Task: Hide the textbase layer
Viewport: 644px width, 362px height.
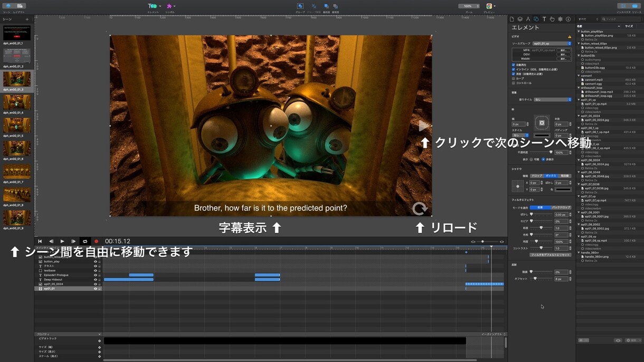Action: point(96,271)
